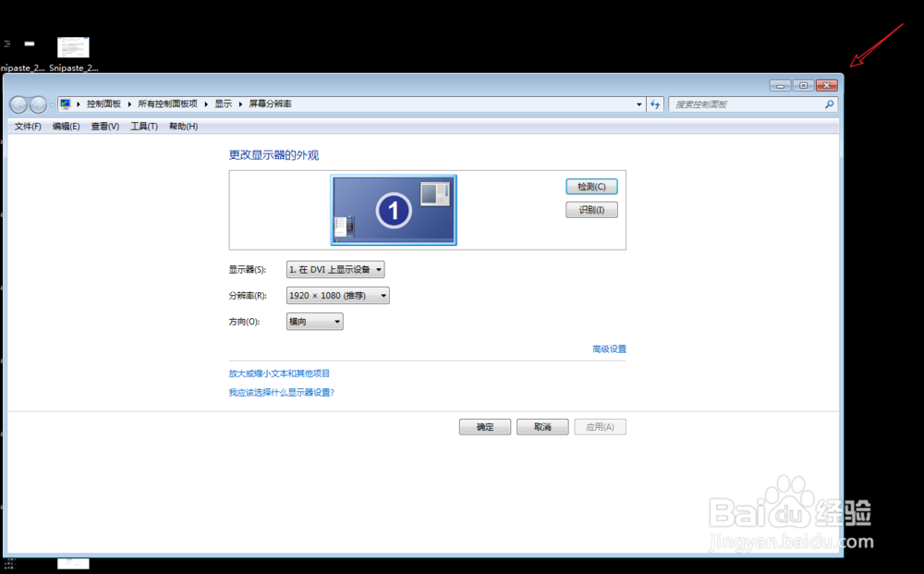Image resolution: width=924 pixels, height=574 pixels.
Task: Close the screen resolution window
Action: click(827, 85)
